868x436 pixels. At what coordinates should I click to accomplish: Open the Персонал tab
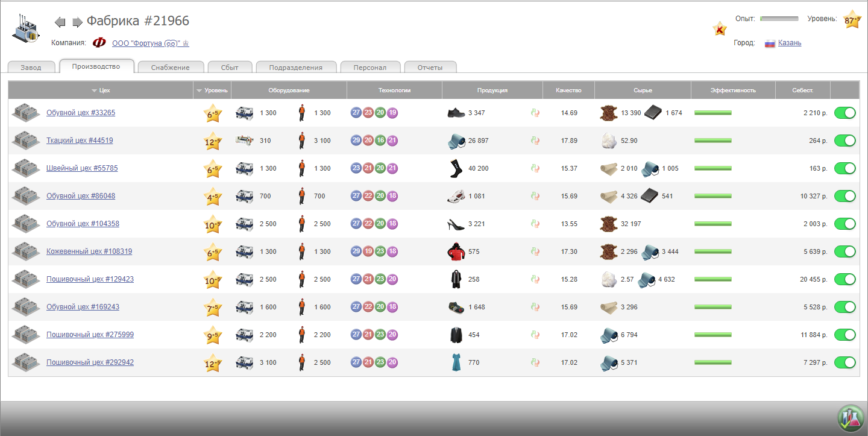coord(370,68)
